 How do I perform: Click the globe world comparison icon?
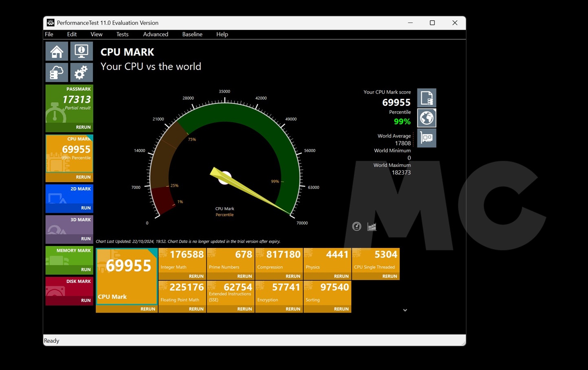[426, 118]
